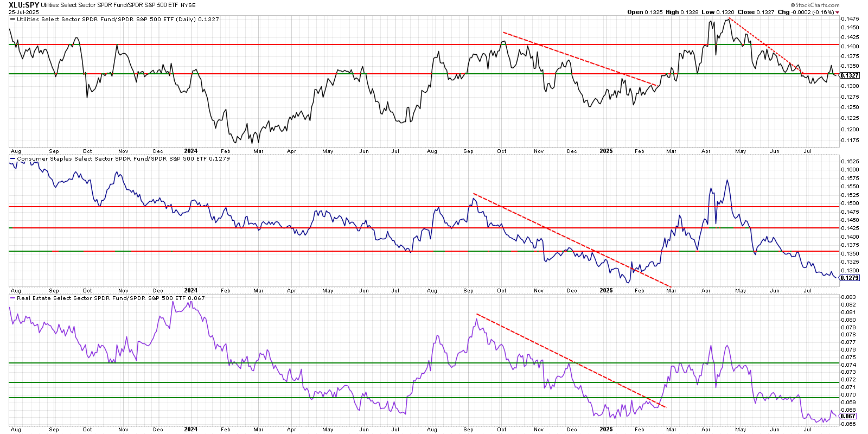The image size is (868, 434).
Task: Click the 25-Jul-2025 date label
Action: 23,12
